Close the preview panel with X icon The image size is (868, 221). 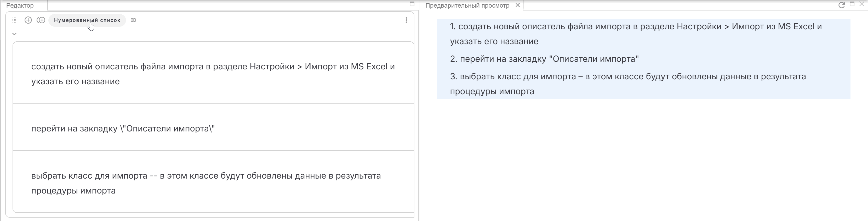pyautogui.click(x=862, y=4)
